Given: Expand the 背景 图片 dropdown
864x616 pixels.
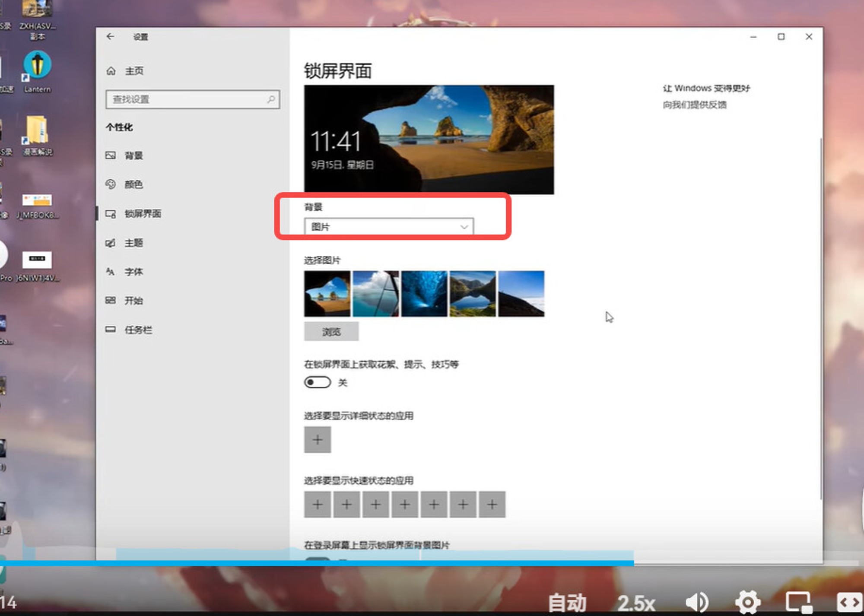Looking at the screenshot, I should pyautogui.click(x=389, y=227).
